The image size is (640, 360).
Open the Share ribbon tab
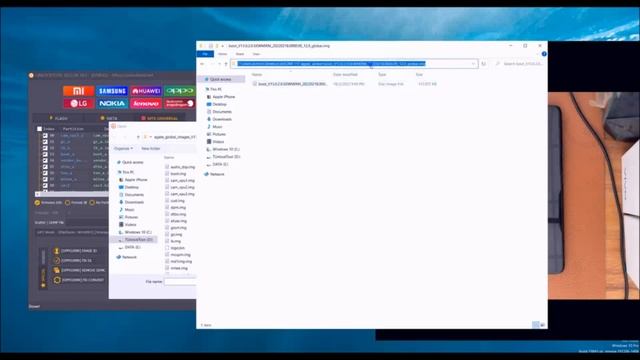(240, 54)
